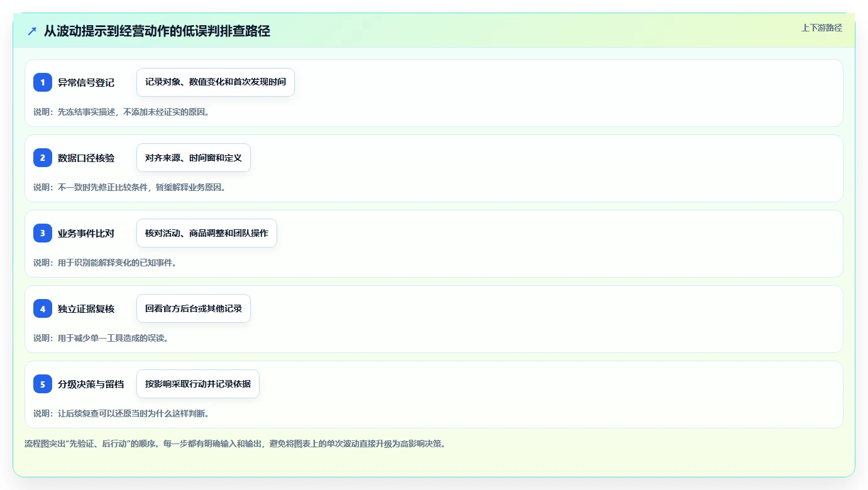Click the 记录对象、数值变化和首次发现时间 box
Image resolution: width=868 pixels, height=490 pixels.
pyautogui.click(x=216, y=82)
